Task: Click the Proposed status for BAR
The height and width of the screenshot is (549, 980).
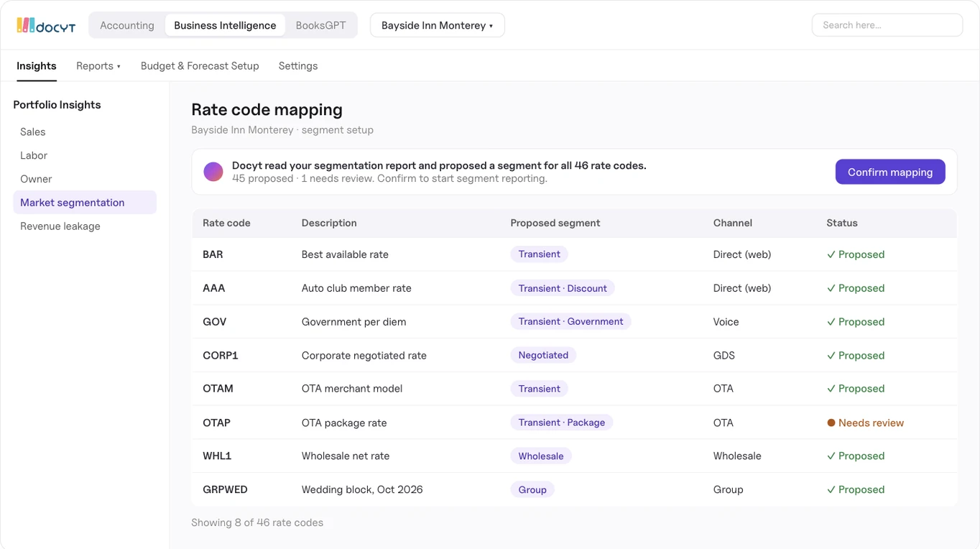Action: (856, 254)
